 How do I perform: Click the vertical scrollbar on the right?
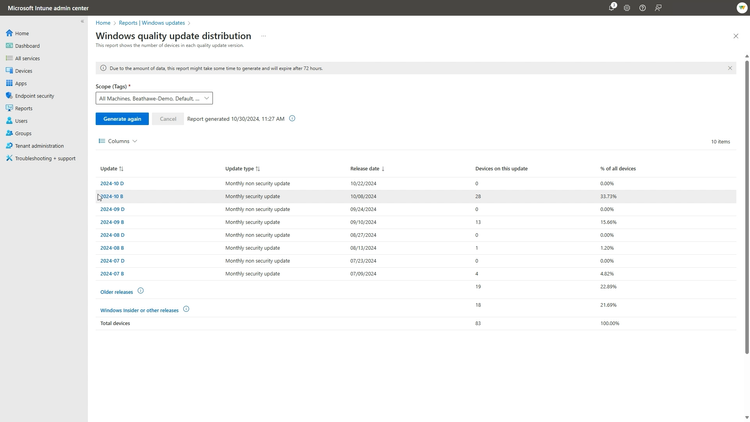(747, 206)
